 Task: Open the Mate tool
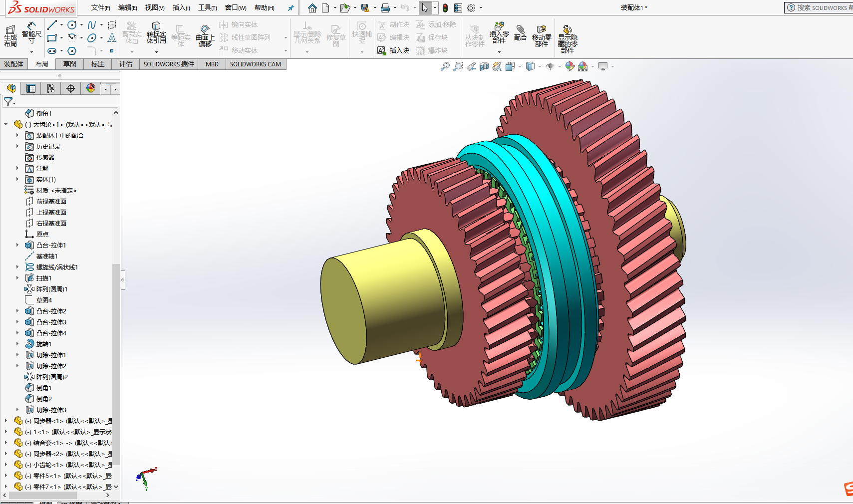(x=520, y=32)
